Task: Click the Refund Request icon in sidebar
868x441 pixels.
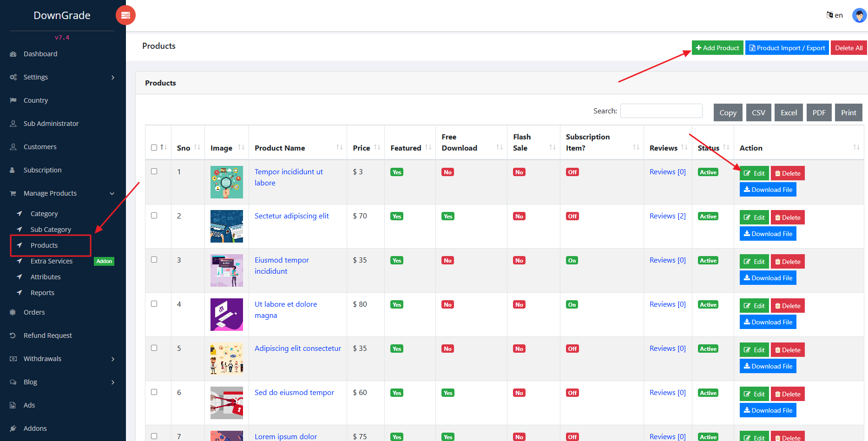Action: click(13, 336)
